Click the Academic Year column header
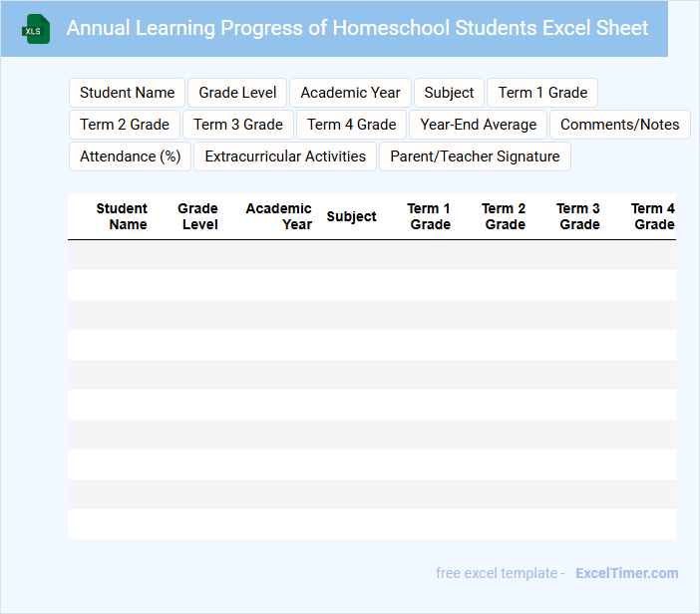The width and height of the screenshot is (700, 614). [279, 216]
